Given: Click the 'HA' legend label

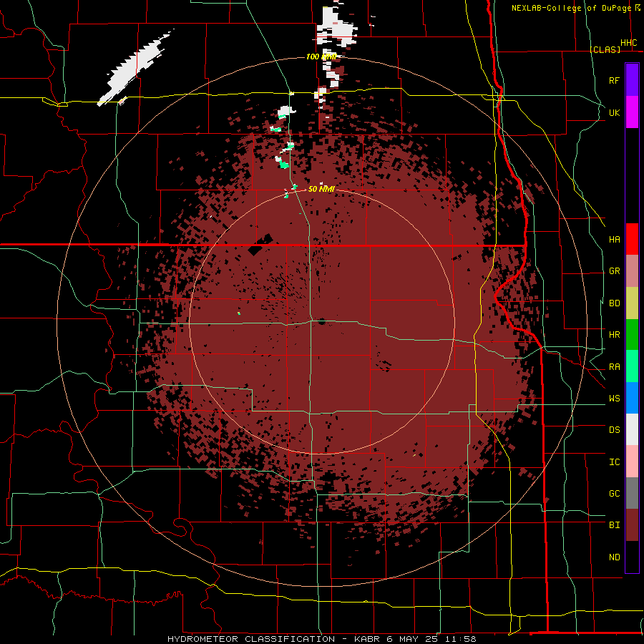Looking at the screenshot, I should [x=614, y=240].
